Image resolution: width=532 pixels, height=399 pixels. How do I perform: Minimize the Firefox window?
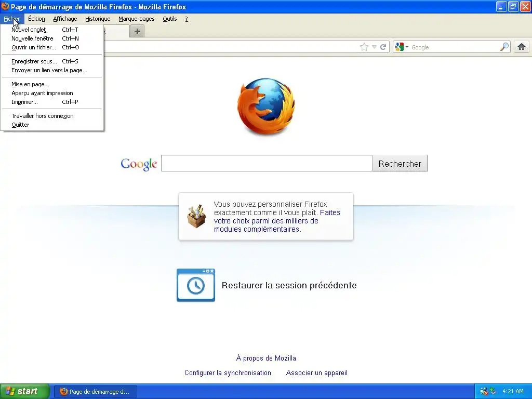tap(501, 6)
